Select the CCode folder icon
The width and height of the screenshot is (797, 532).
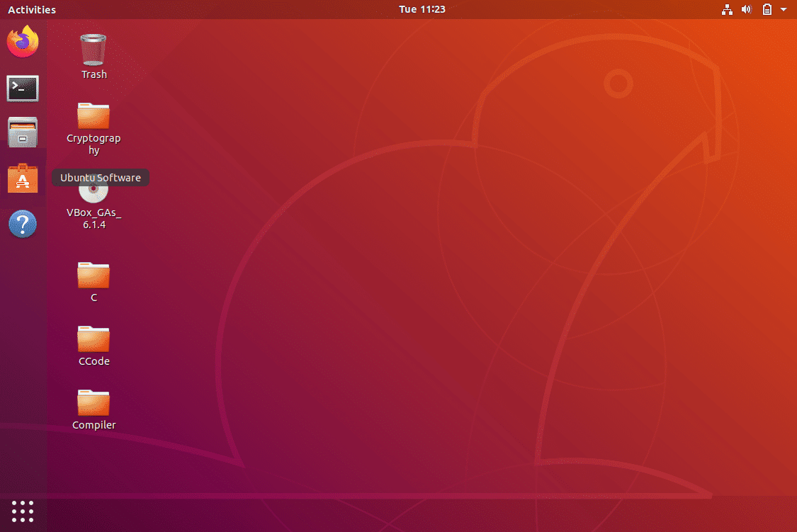coord(94,339)
